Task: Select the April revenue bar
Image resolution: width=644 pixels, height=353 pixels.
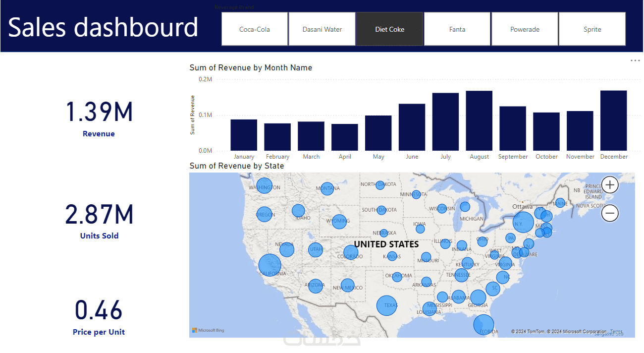Action: [x=345, y=137]
